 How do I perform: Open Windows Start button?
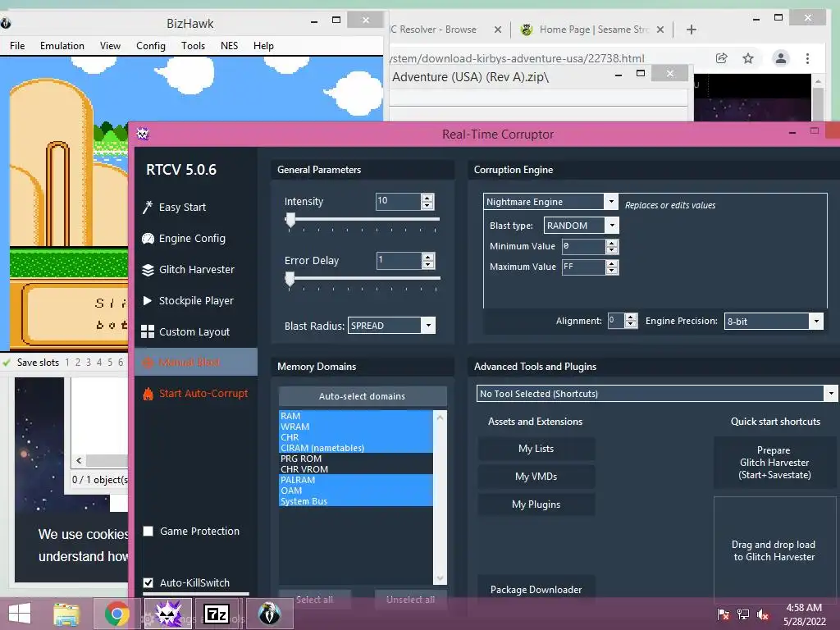[20, 614]
